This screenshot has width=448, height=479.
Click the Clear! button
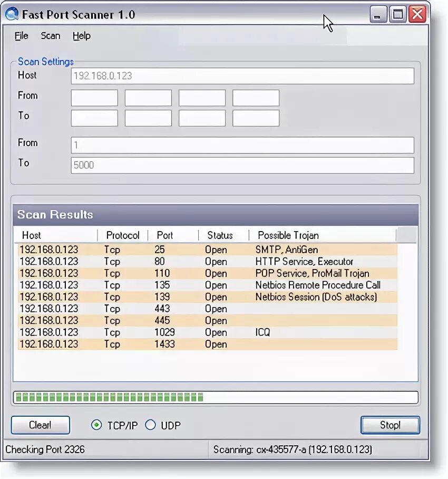tap(40, 425)
